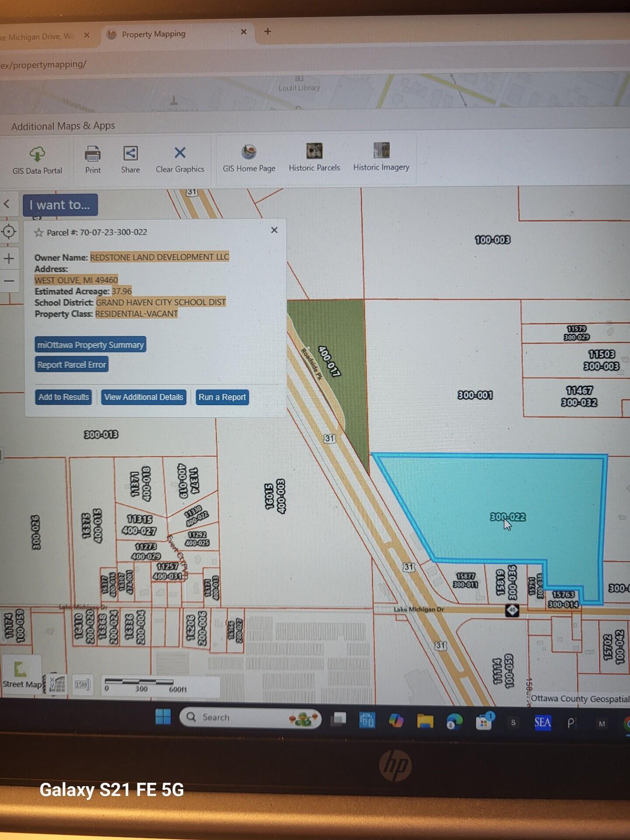Click the Windows taskbar Search box
This screenshot has height=840, width=630.
[x=249, y=717]
